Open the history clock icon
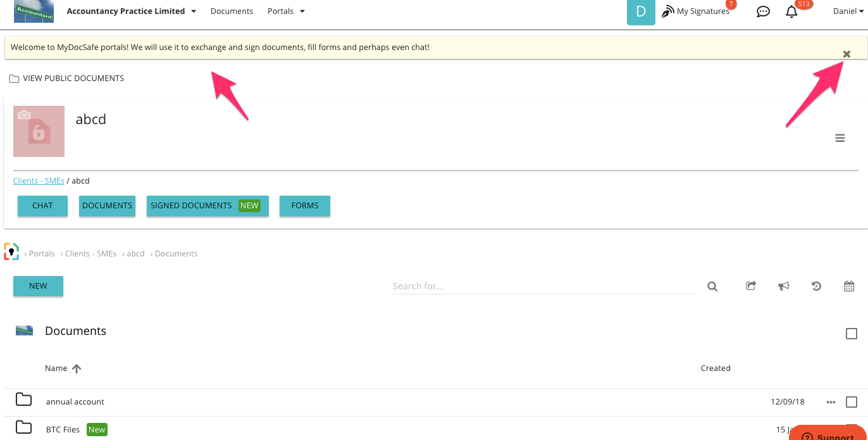The width and height of the screenshot is (868, 440). [x=816, y=286]
